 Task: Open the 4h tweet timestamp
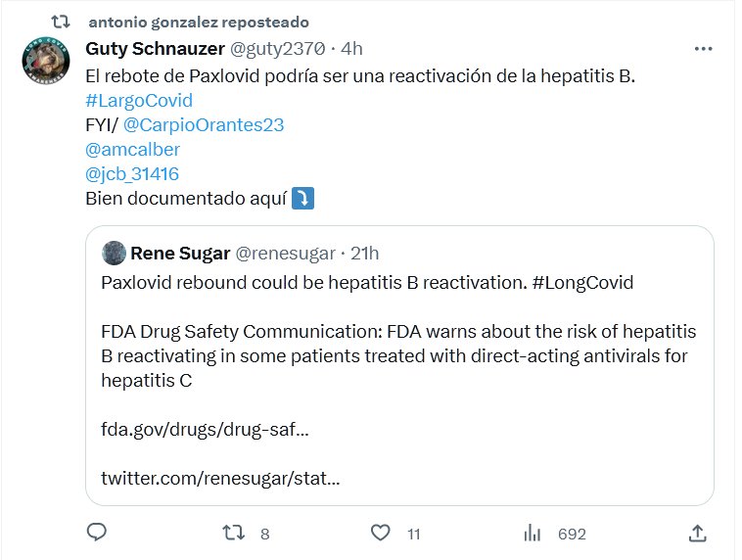tap(350, 48)
